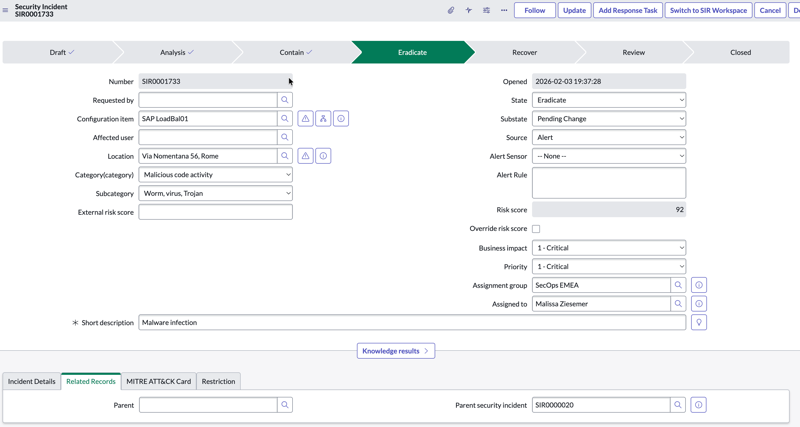
Task: Click the External risk score field
Action: click(x=215, y=212)
